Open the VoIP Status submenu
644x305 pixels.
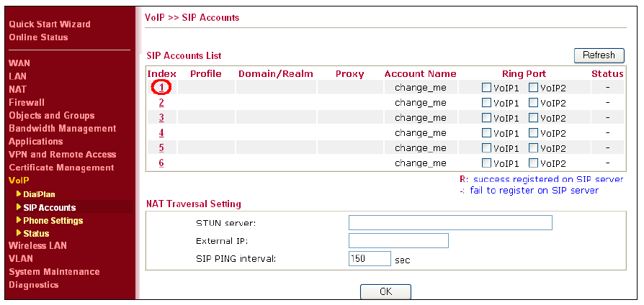36,234
